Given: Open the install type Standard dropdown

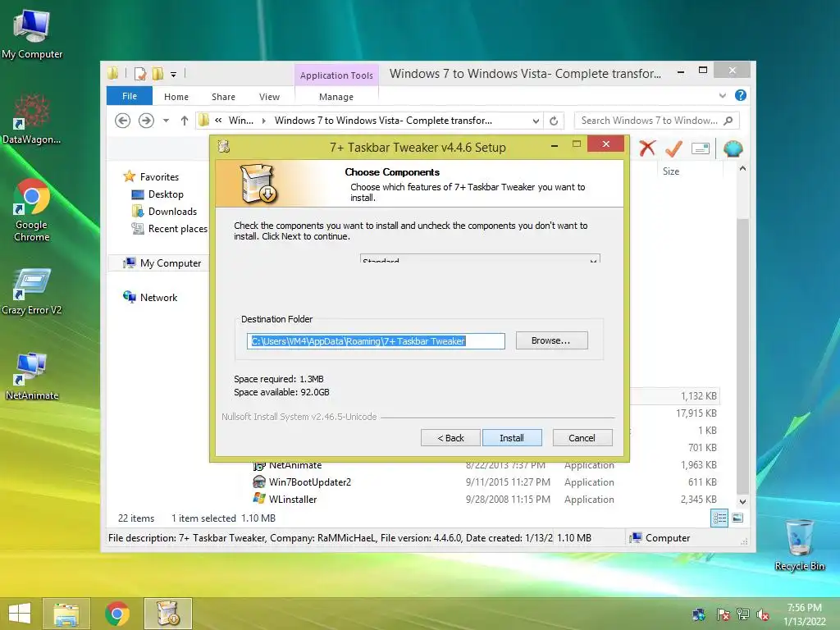Looking at the screenshot, I should (x=480, y=258).
